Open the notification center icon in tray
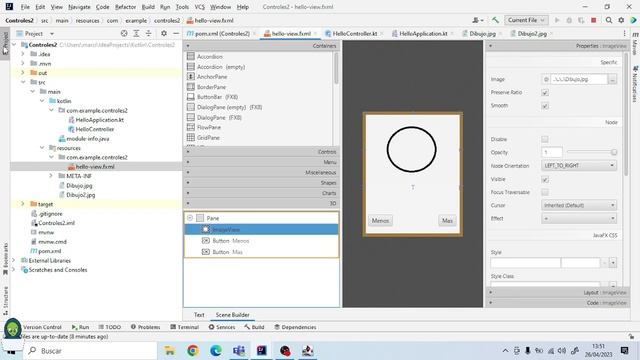Viewport: 640px width, 360px height. tap(624, 351)
